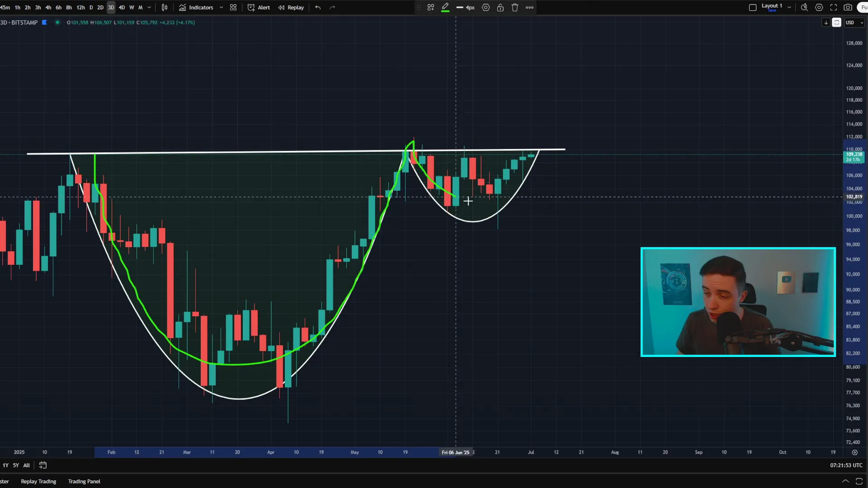Start bar Replay mode
Image resolution: width=868 pixels, height=488 pixels.
tap(291, 8)
